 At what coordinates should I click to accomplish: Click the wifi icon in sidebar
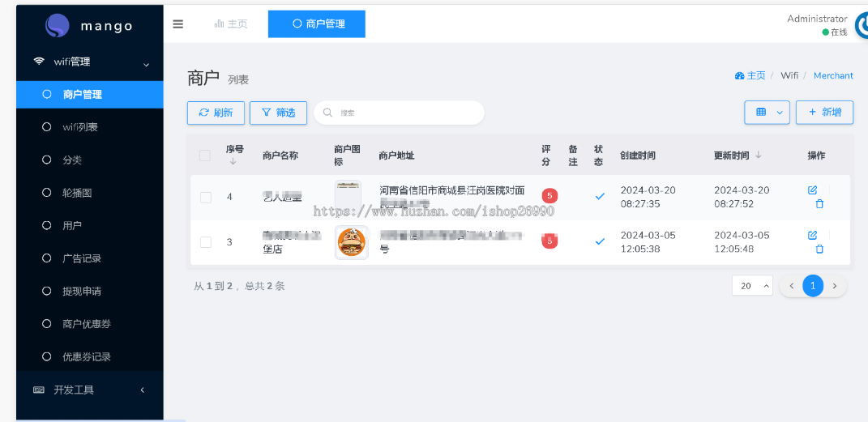pos(39,62)
